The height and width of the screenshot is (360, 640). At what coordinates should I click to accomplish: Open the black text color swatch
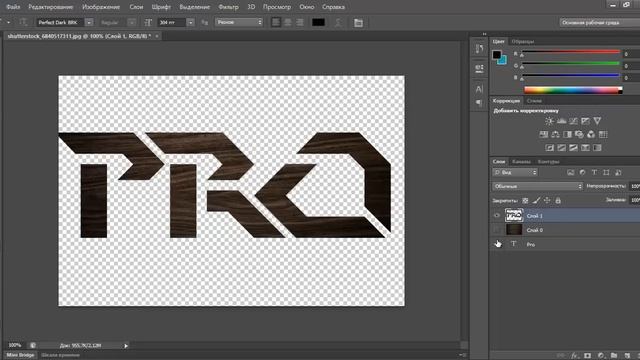pyautogui.click(x=318, y=22)
